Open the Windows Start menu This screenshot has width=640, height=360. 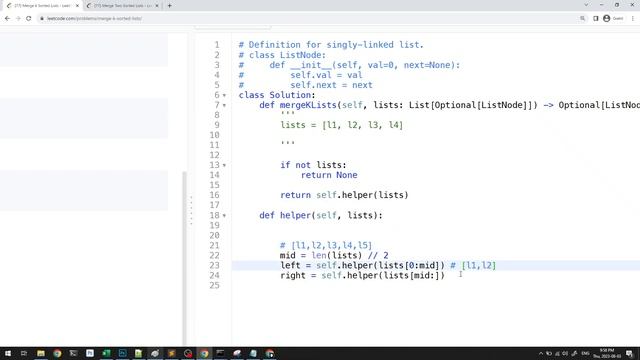point(8,353)
